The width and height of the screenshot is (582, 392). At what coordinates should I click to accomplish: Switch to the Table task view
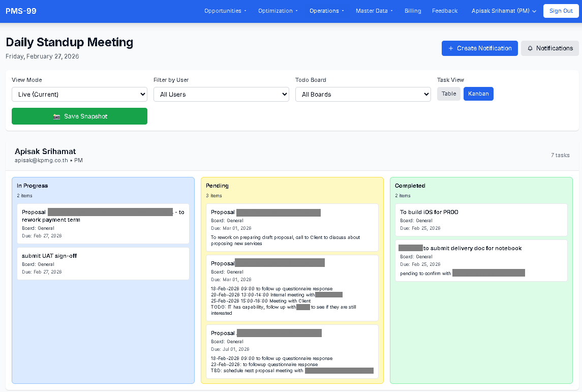click(448, 94)
